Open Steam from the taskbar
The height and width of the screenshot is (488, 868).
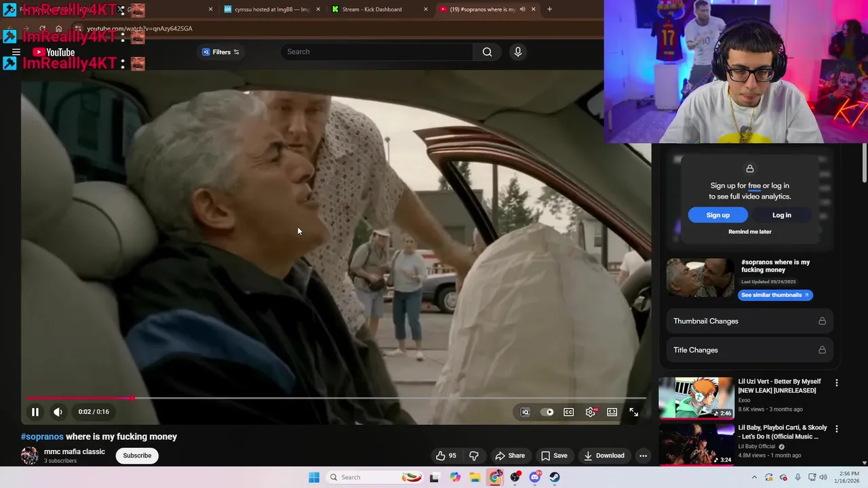click(555, 477)
